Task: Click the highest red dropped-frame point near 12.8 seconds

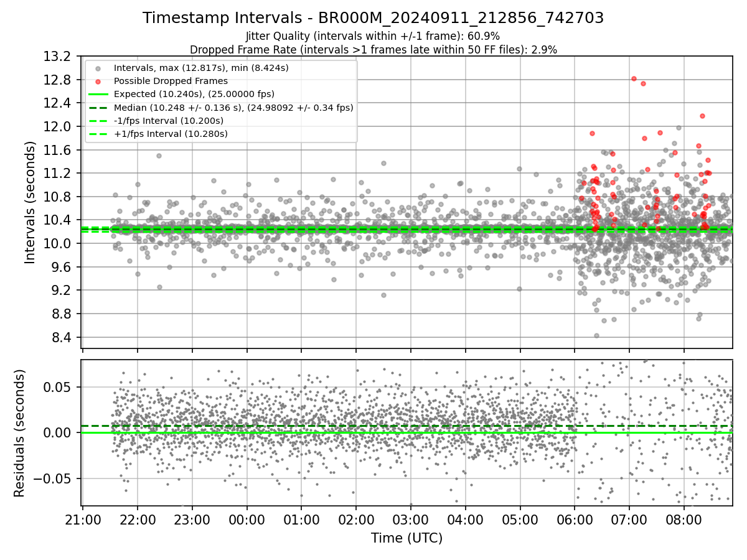Action: pos(634,78)
